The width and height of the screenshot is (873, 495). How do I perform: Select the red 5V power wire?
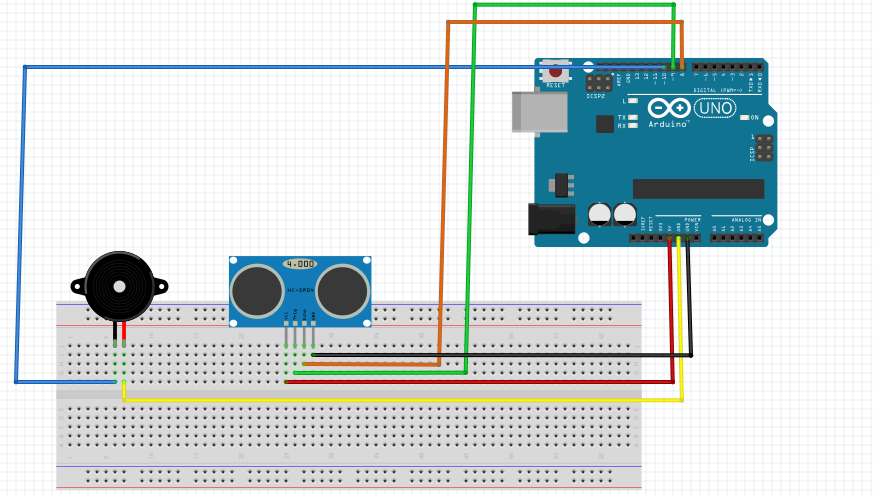coord(479,382)
